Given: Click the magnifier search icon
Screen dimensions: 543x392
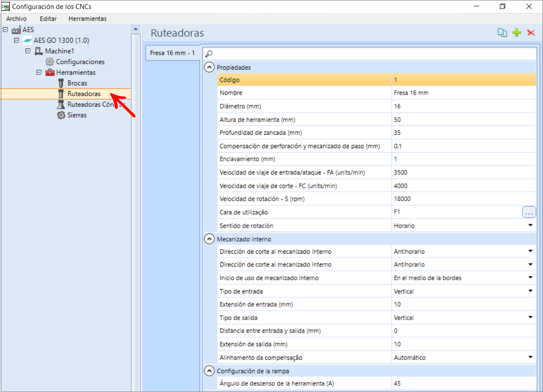Looking at the screenshot, I should (209, 54).
